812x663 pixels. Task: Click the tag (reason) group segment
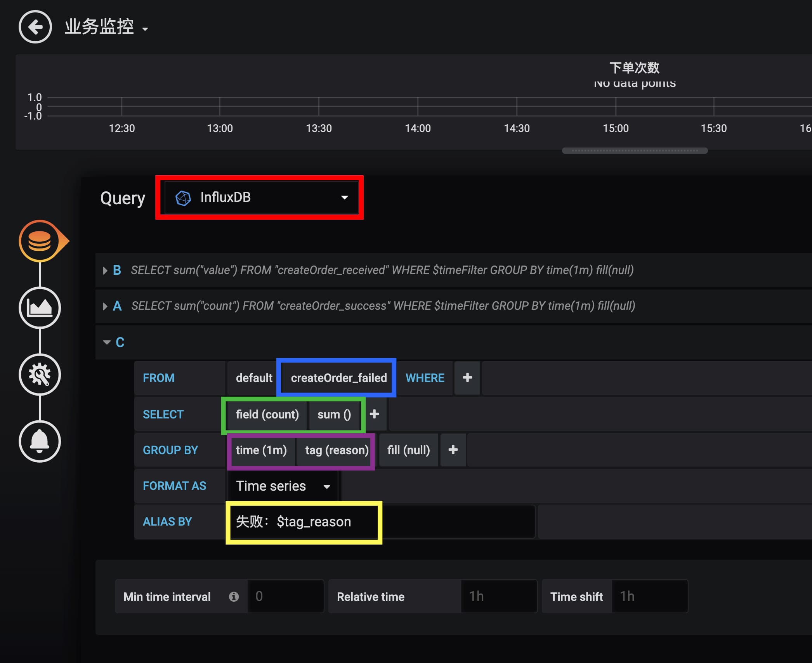tap(337, 450)
